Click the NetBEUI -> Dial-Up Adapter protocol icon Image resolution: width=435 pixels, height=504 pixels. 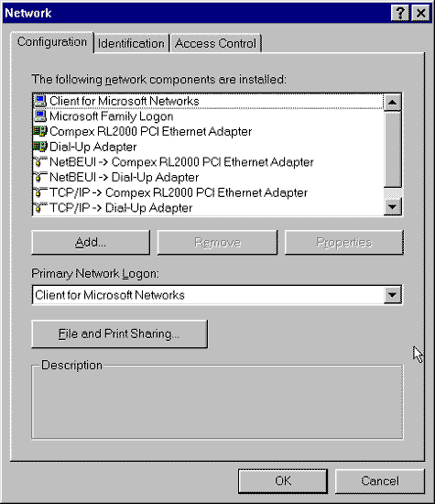point(40,177)
